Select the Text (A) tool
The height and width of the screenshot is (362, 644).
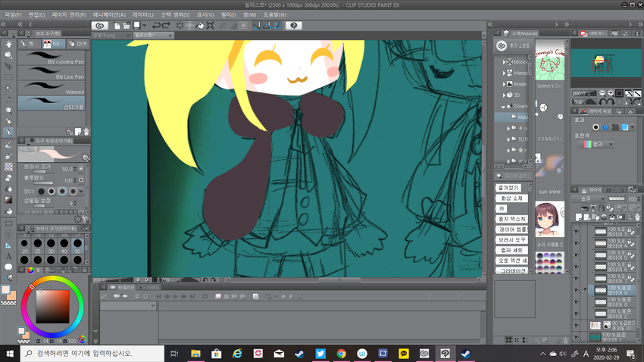pyautogui.click(x=8, y=256)
